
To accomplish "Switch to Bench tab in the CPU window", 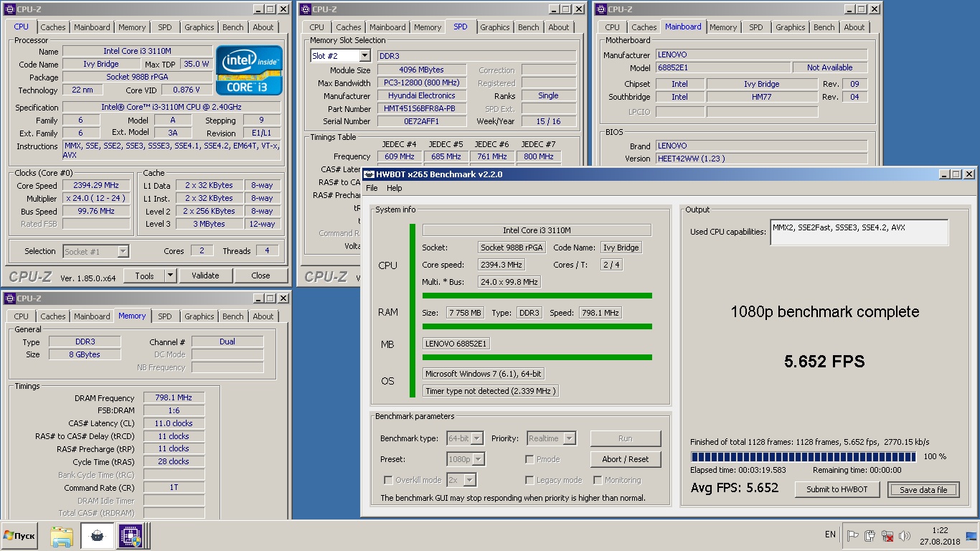I will click(233, 27).
